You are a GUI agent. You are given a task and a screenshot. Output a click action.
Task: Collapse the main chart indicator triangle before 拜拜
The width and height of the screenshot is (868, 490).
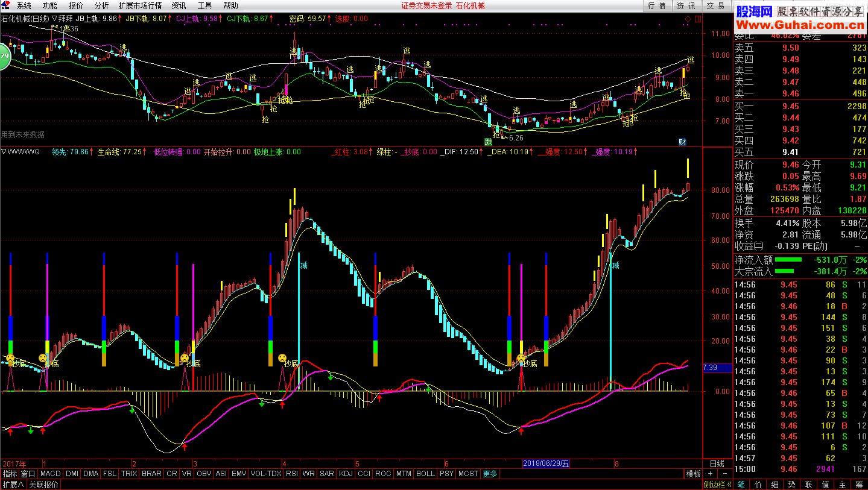coord(54,19)
